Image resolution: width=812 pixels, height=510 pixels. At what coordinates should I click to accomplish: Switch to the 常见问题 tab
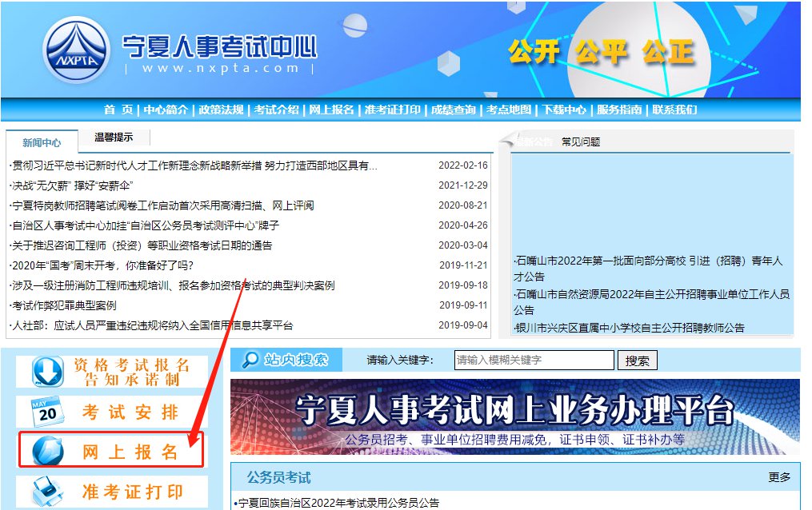pyautogui.click(x=581, y=141)
